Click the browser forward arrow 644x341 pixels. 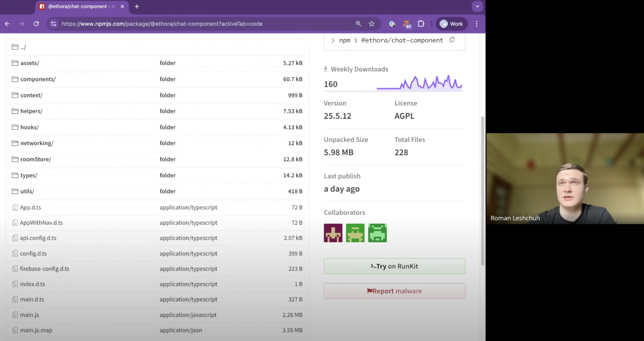click(x=22, y=24)
